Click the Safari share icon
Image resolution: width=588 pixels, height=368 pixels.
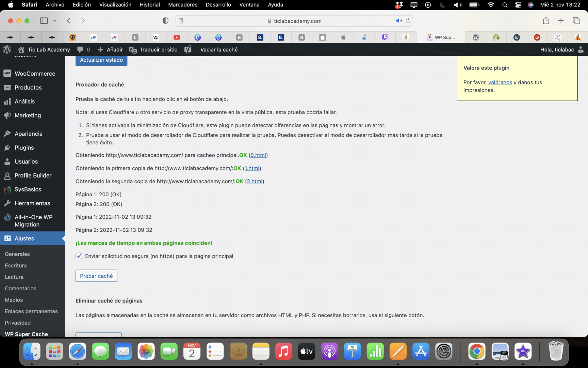pyautogui.click(x=546, y=20)
